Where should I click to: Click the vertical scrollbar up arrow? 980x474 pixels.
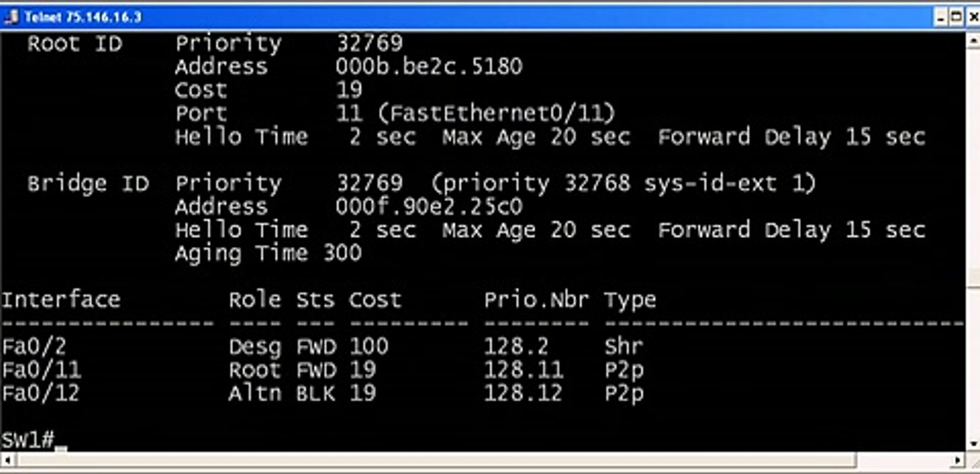[x=973, y=39]
